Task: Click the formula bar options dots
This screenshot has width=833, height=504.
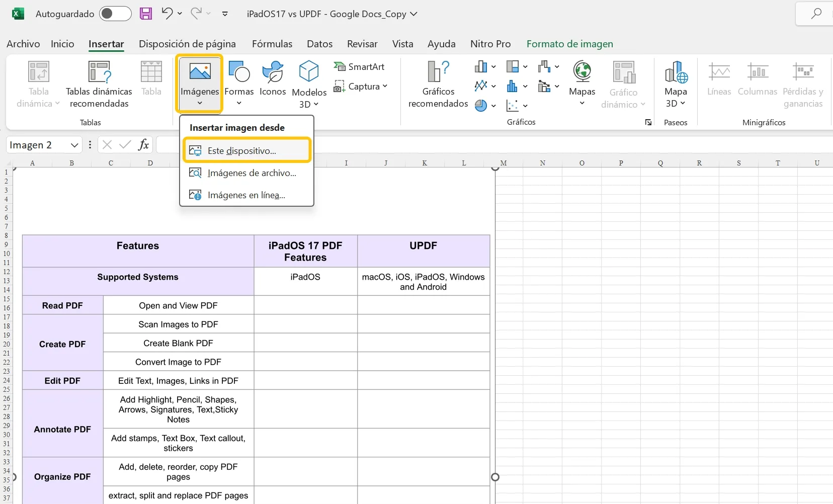Action: pyautogui.click(x=90, y=145)
